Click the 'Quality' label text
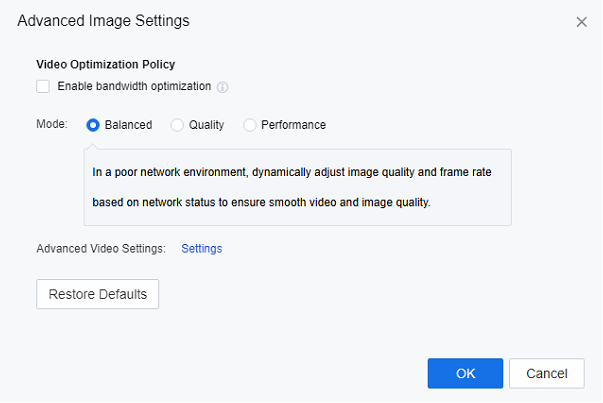The height and width of the screenshot is (403, 603). pos(206,125)
